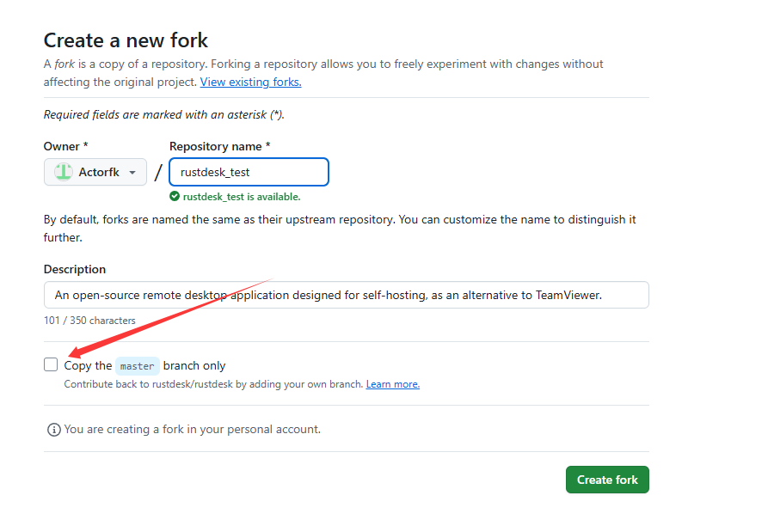
Task: Click the "rustdesk_test is available" message
Action: point(242,196)
